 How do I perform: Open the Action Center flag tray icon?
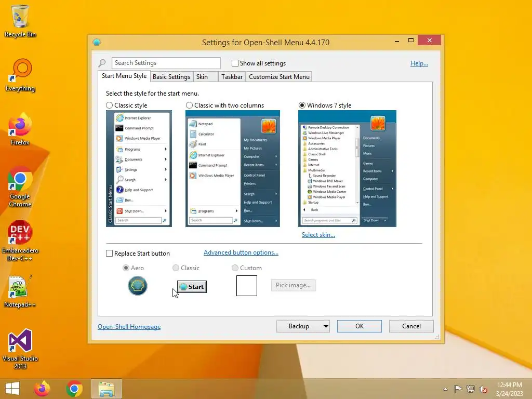[x=458, y=389]
